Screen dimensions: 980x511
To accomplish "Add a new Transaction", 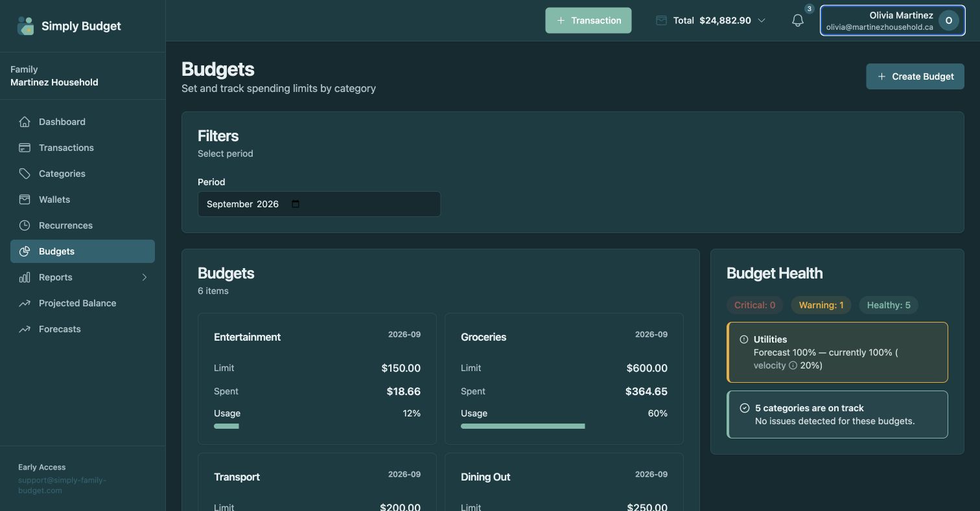I will pos(589,21).
